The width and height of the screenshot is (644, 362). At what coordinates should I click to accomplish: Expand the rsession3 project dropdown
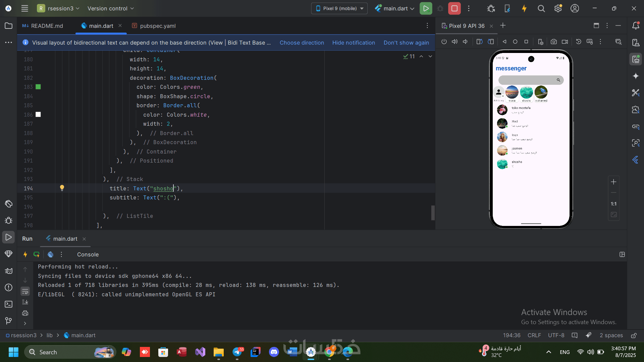[59, 8]
